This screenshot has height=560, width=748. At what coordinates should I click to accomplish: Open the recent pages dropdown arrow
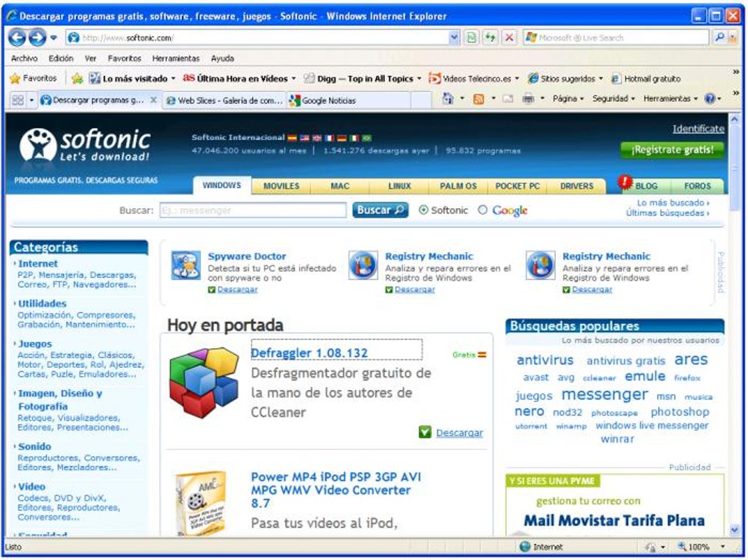click(54, 37)
